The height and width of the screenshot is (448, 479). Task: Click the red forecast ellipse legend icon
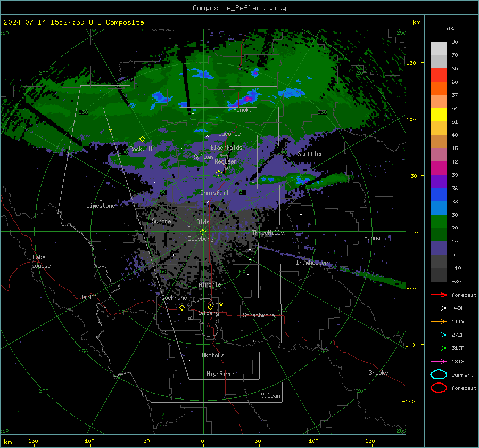point(439,388)
